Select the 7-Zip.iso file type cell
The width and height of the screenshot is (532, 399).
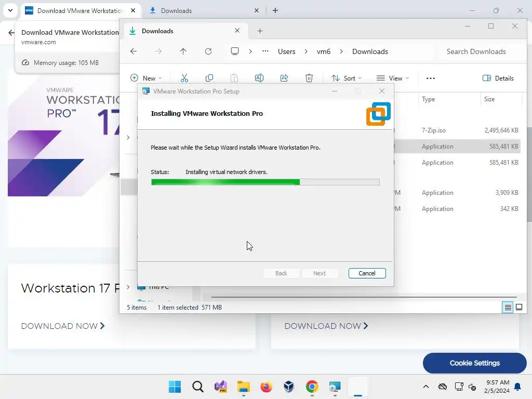[434, 130]
